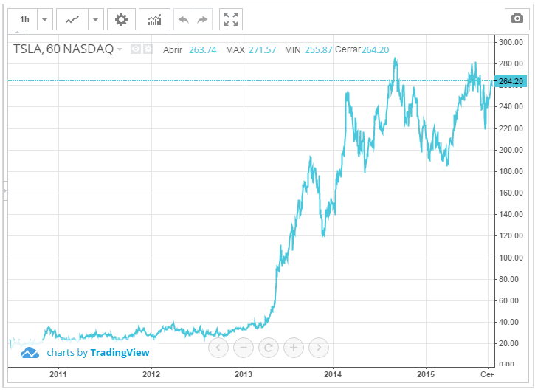Click the series settings icon beside the eye
535x392 pixels.
[148, 49]
